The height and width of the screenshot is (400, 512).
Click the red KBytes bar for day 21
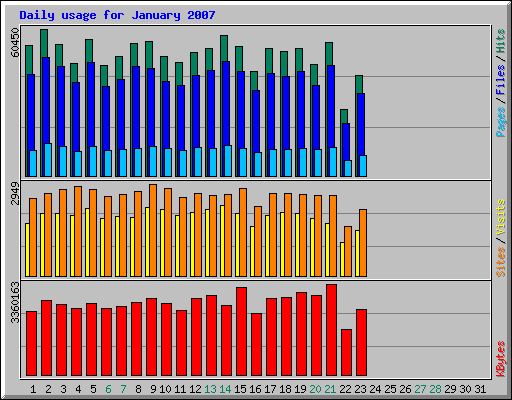point(331,330)
